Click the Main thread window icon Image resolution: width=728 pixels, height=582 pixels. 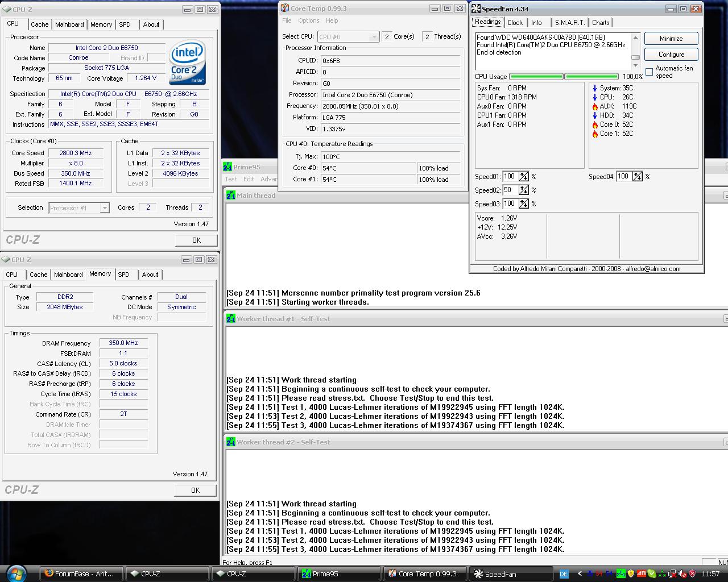[231, 195]
